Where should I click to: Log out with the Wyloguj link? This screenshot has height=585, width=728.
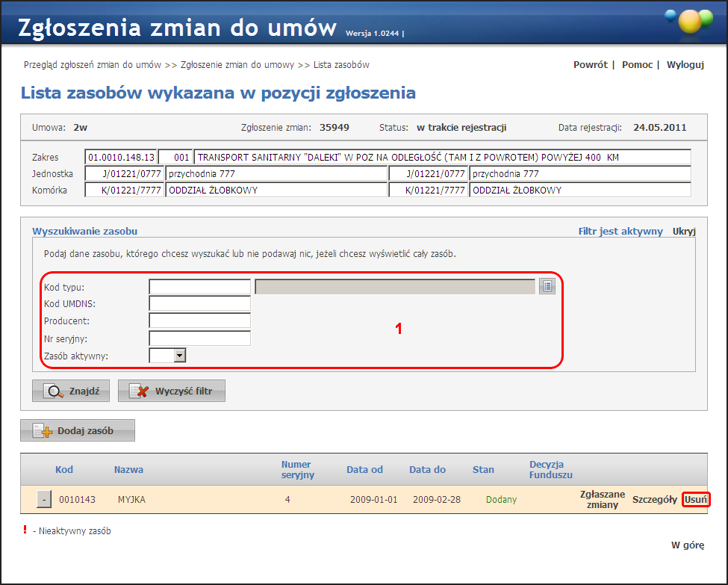(x=685, y=65)
